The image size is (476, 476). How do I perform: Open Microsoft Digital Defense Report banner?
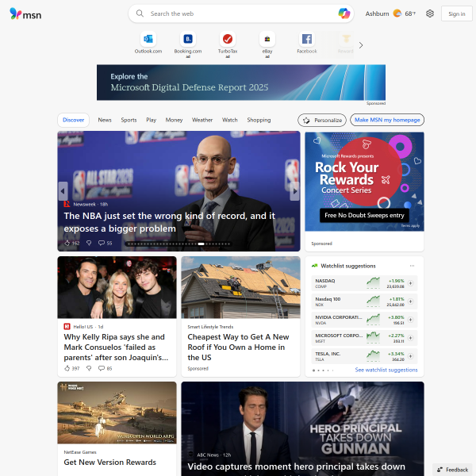point(241,83)
